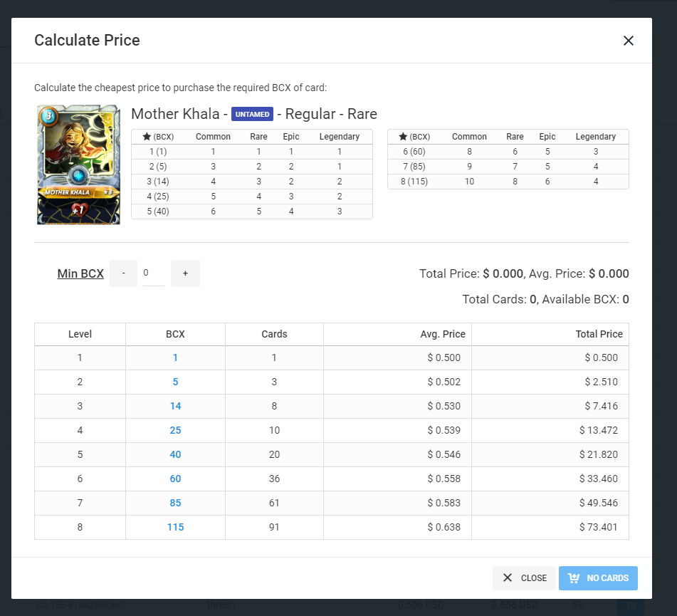Select BCX value 115 for level 8
The width and height of the screenshot is (677, 616).
(175, 528)
